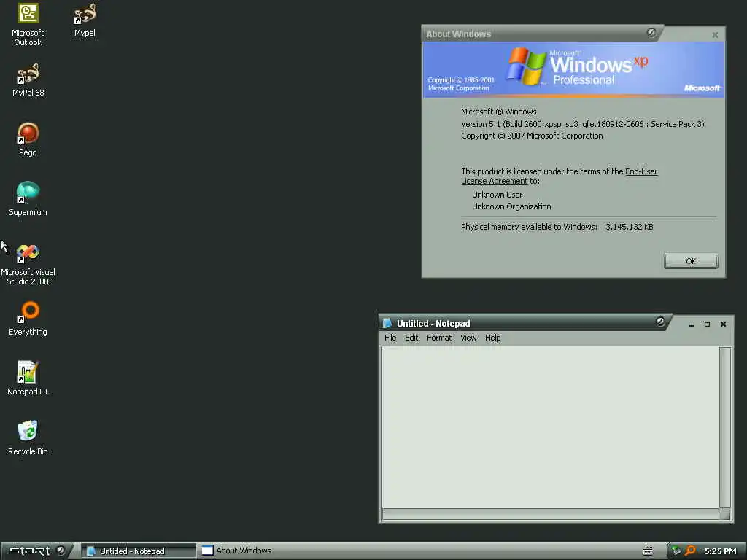Click the Pego desktop icon

(x=28, y=139)
